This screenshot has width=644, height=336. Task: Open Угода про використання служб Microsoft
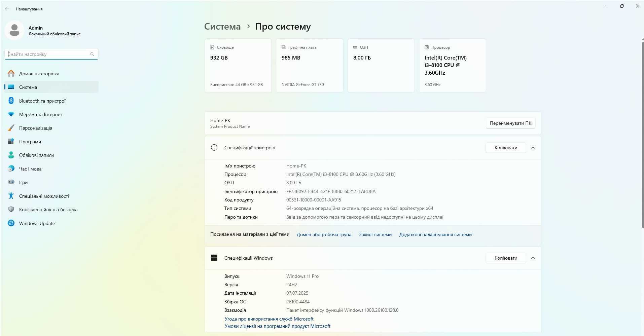pos(269,319)
